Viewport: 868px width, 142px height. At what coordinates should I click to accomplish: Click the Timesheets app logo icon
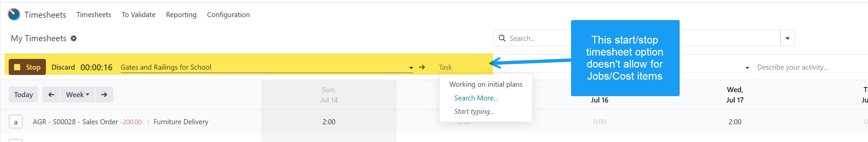[x=14, y=14]
